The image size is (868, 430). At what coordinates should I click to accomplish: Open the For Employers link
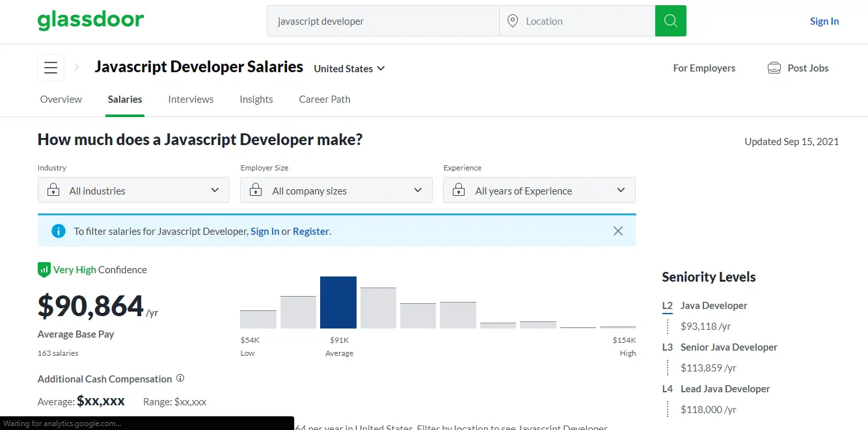[x=704, y=68]
